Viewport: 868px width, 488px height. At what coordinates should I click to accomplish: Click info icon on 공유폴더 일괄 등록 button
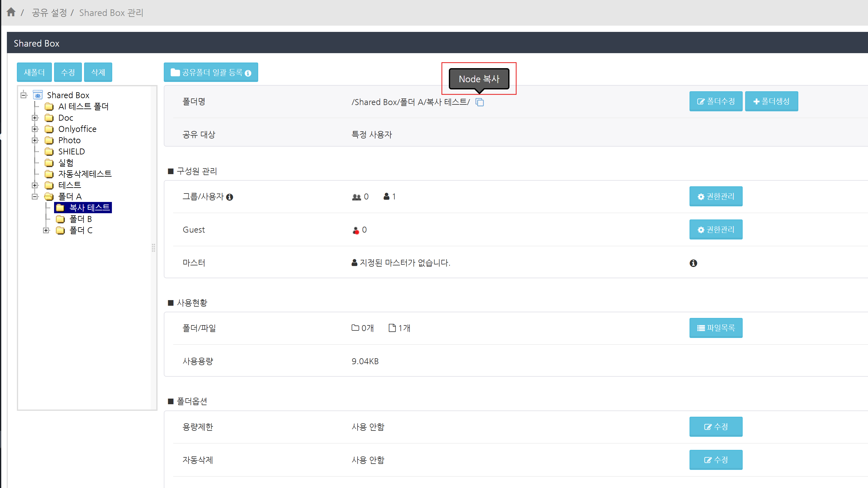click(248, 73)
